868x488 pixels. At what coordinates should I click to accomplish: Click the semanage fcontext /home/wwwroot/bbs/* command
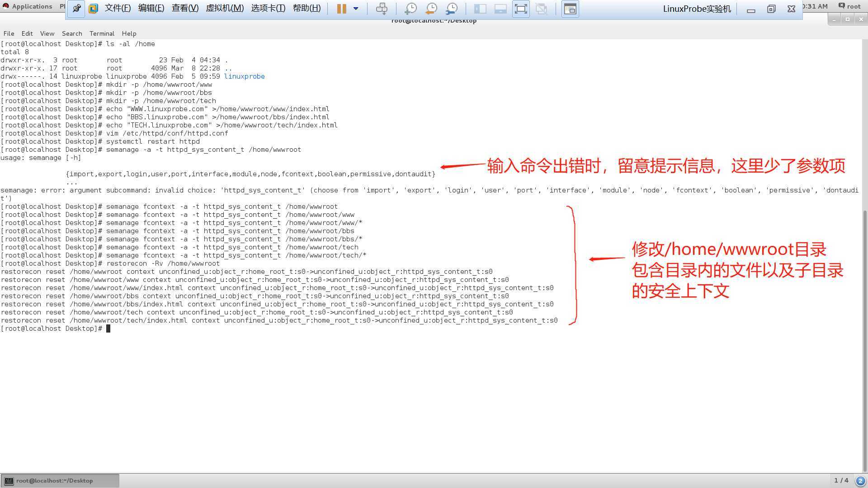234,239
